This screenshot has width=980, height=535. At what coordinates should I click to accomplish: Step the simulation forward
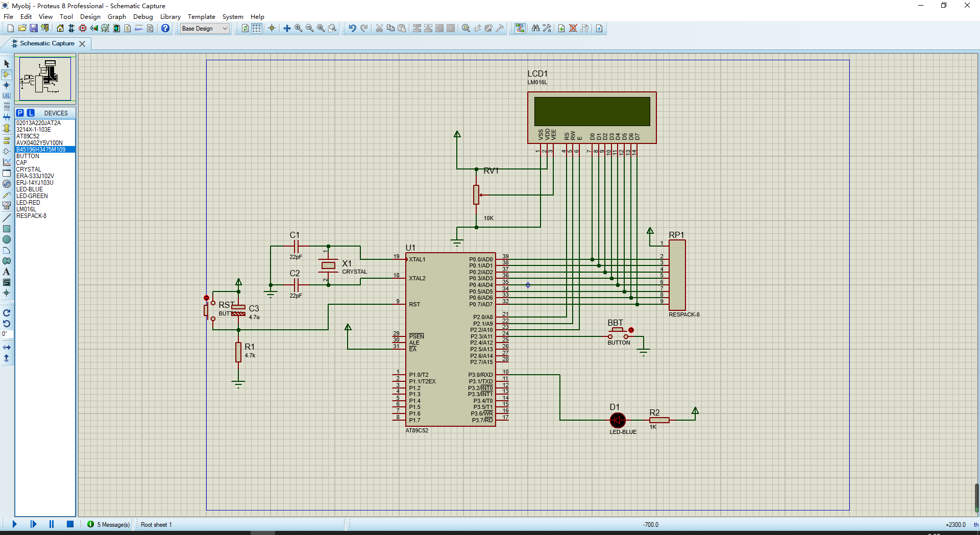coord(34,524)
